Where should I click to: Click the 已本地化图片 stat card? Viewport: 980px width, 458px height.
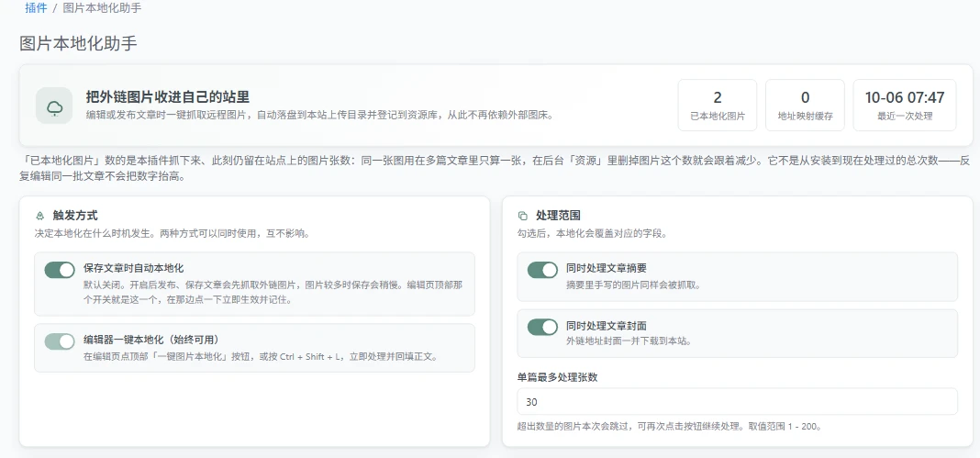[x=718, y=105]
